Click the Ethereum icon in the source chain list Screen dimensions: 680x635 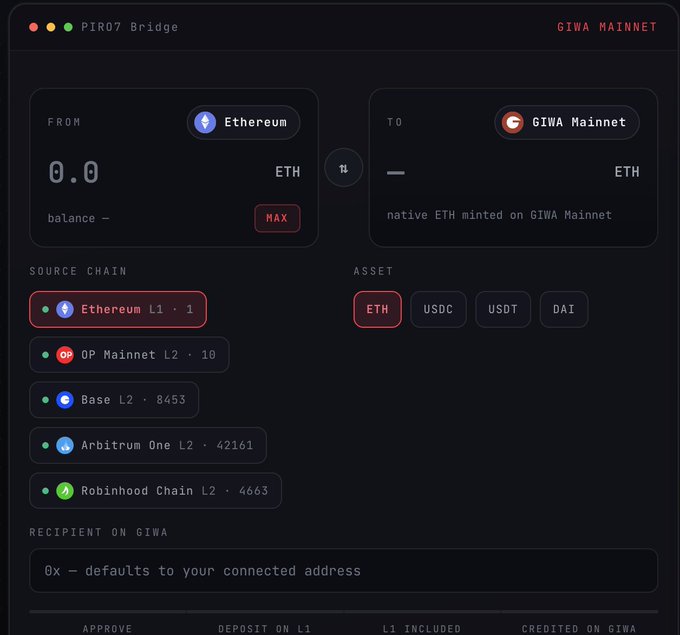[x=65, y=309]
